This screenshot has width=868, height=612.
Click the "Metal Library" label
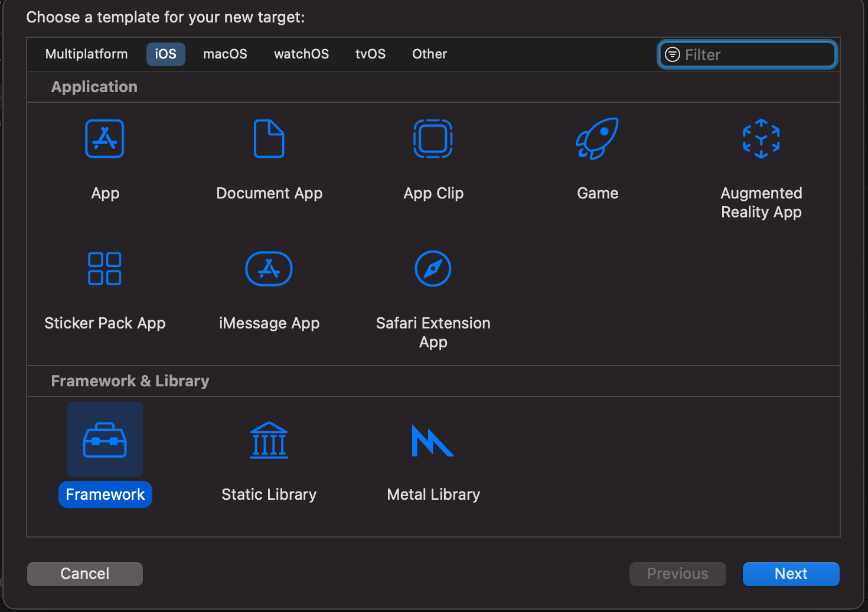click(433, 494)
